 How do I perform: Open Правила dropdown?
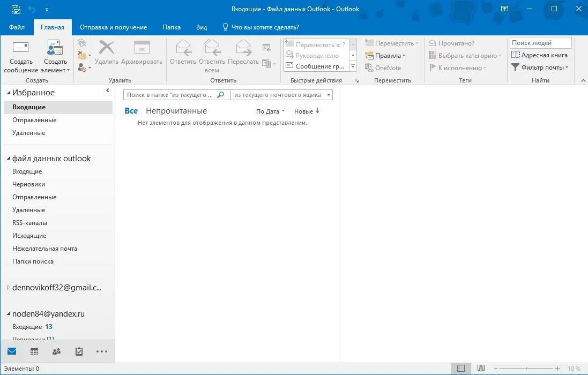(x=385, y=55)
